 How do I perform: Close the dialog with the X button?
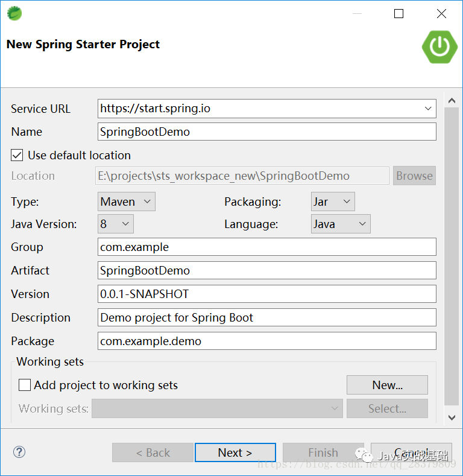(441, 14)
